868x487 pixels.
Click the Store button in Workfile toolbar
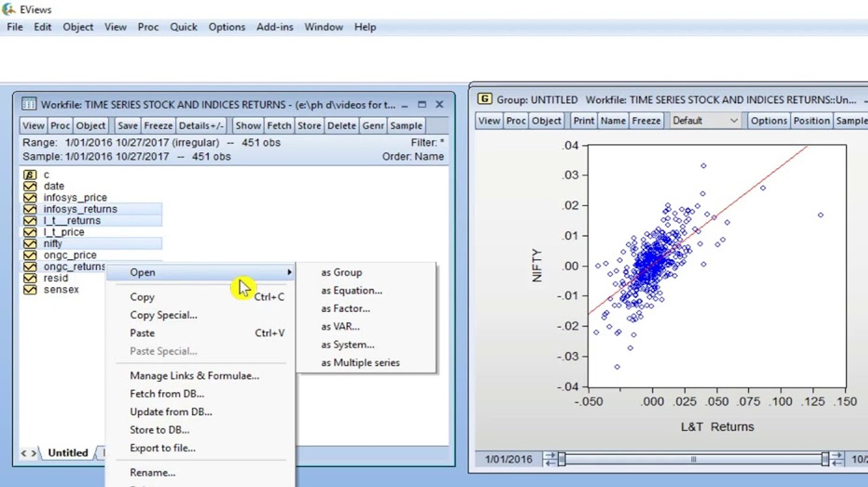pos(309,125)
